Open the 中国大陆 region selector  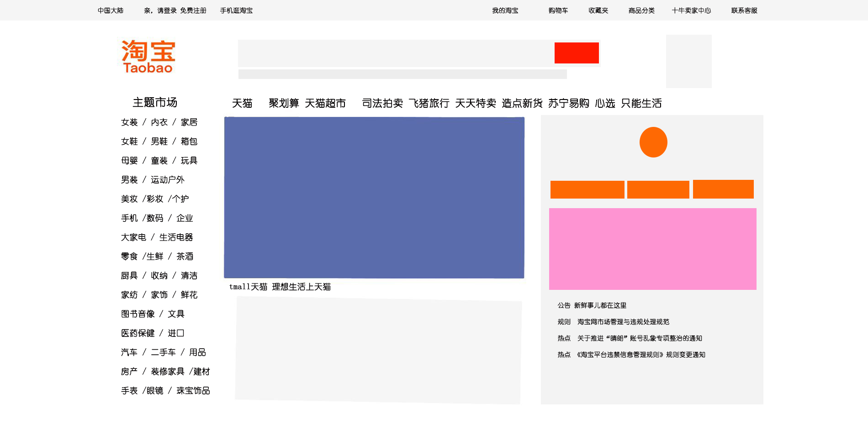pyautogui.click(x=111, y=10)
